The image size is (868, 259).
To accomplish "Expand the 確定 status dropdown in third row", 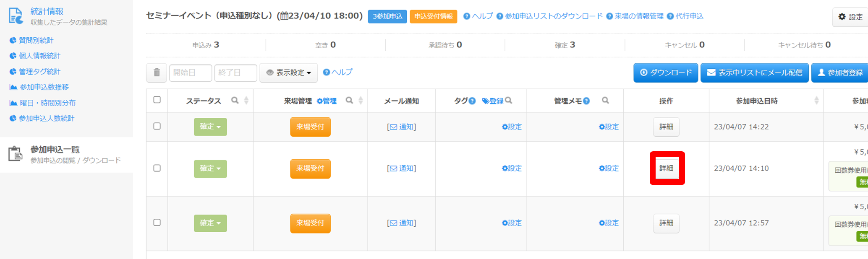I will [x=210, y=223].
